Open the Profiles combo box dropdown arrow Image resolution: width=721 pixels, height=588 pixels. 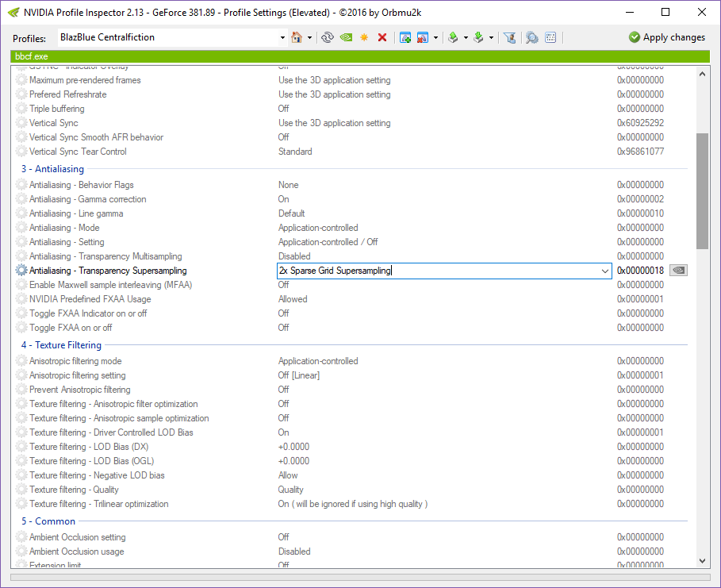[282, 38]
